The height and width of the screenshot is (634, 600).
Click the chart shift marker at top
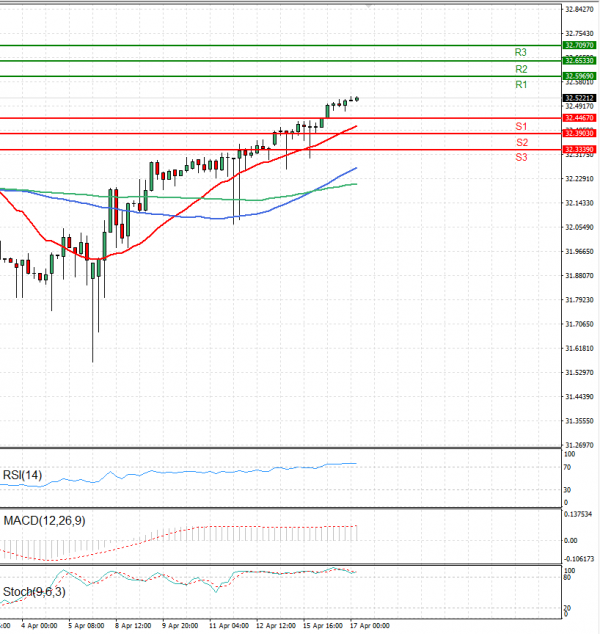pos(368,6)
